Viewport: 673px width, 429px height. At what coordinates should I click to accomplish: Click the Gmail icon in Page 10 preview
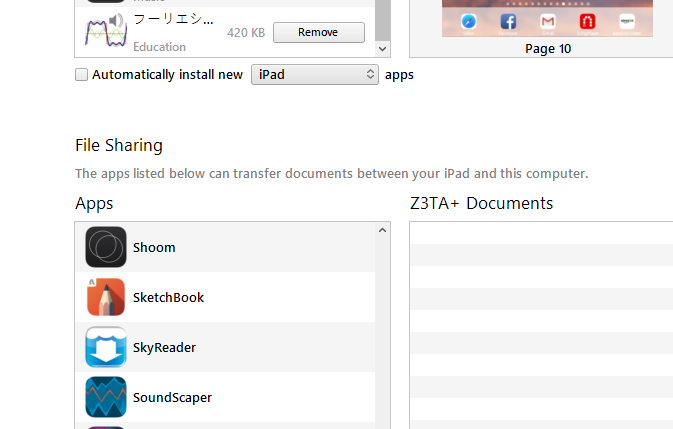(548, 21)
